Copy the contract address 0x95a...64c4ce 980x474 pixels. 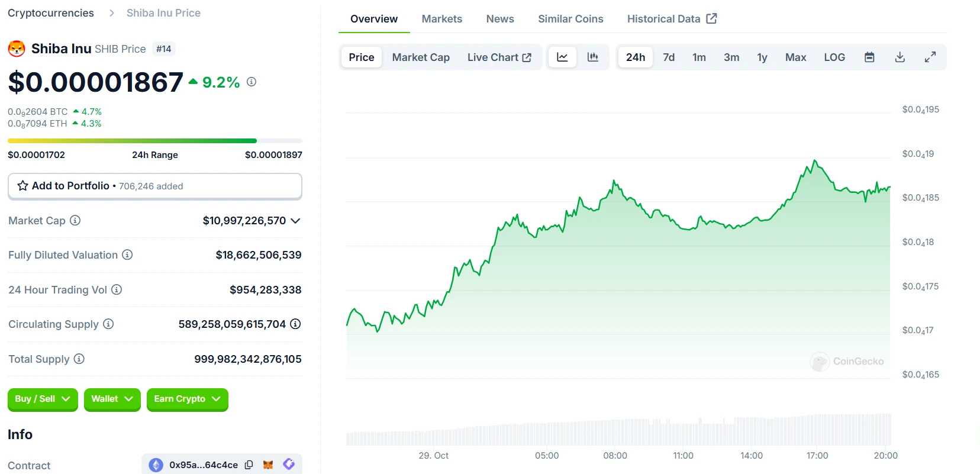point(249,465)
